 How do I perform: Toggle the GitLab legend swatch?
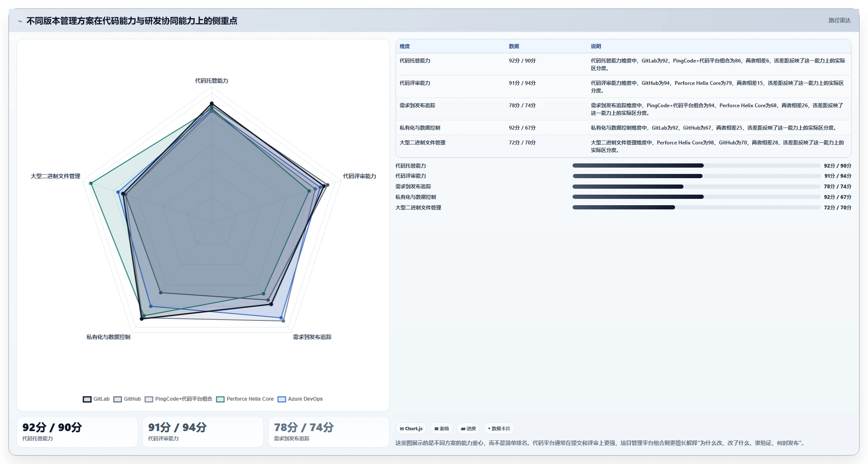[87, 399]
